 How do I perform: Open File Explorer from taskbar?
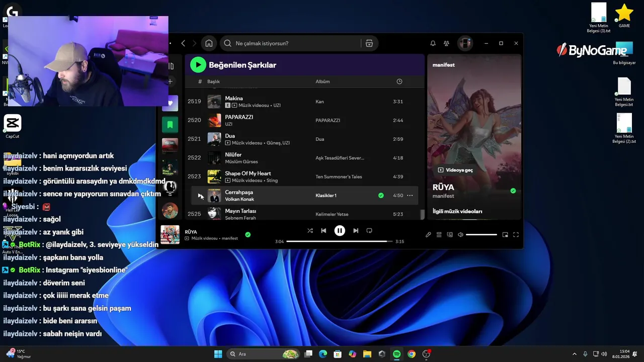coord(367,354)
